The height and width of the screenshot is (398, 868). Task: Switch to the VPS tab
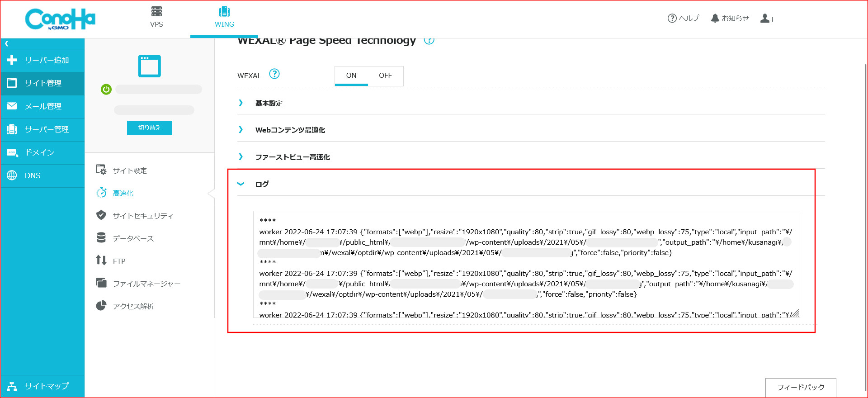(x=156, y=17)
